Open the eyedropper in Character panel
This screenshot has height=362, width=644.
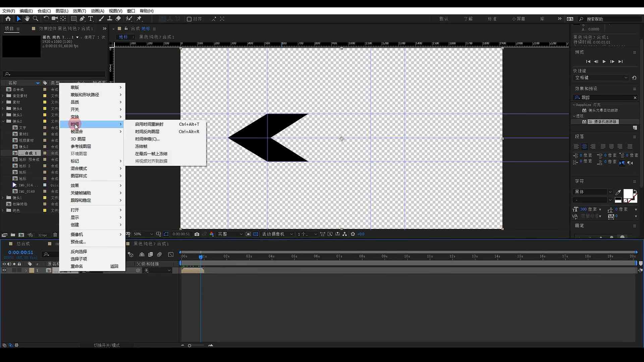point(618,192)
